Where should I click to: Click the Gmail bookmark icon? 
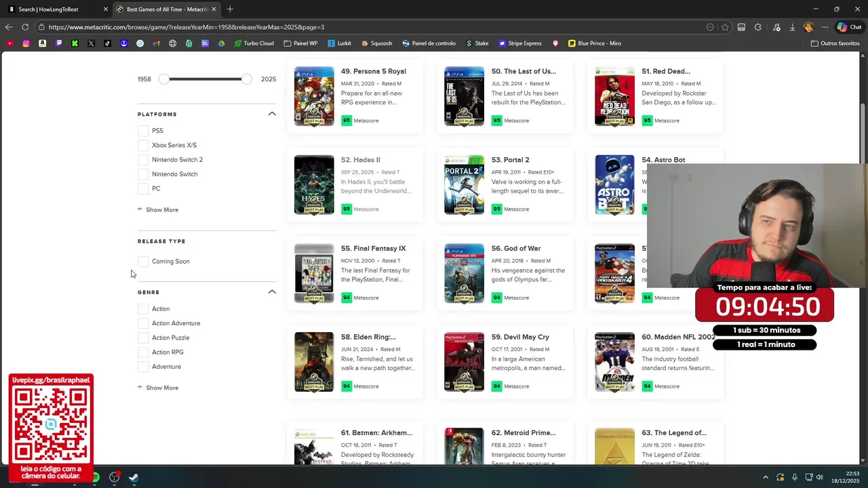point(156,43)
